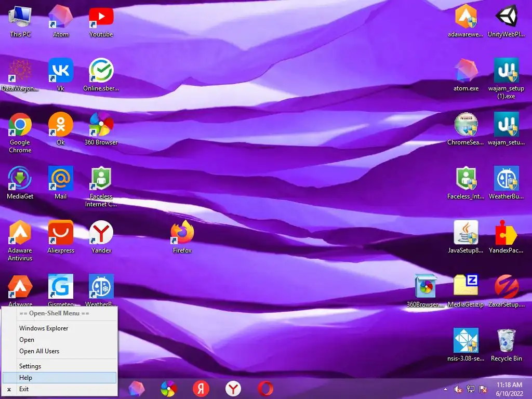Image resolution: width=532 pixels, height=399 pixels.
Task: Click the Mail desktop icon
Action: (x=60, y=183)
